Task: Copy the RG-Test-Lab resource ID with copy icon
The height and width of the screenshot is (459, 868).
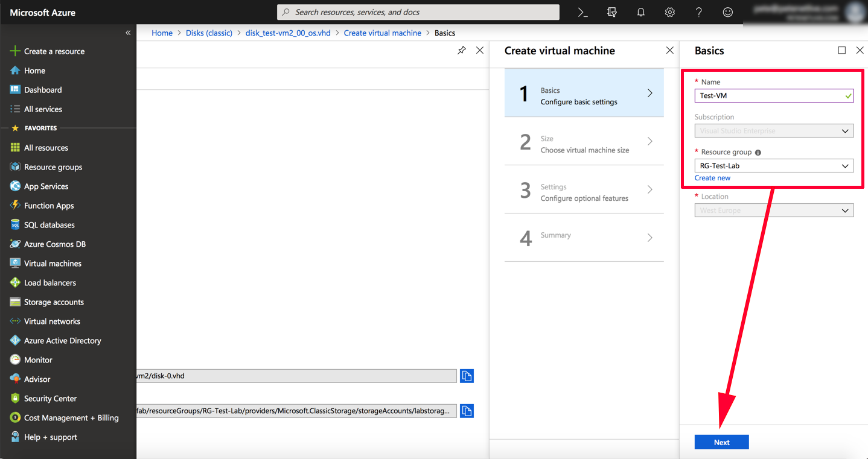Action: [467, 411]
